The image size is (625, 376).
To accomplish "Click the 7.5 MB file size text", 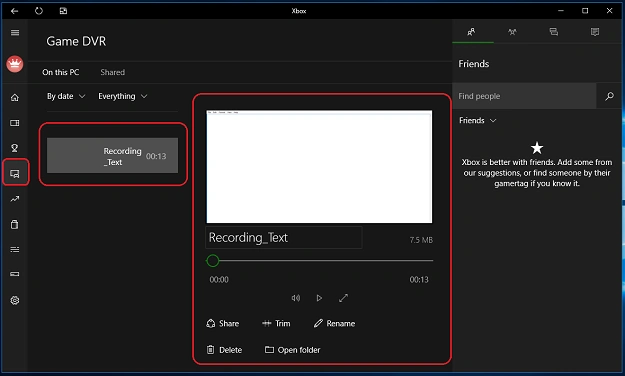I will (x=421, y=240).
